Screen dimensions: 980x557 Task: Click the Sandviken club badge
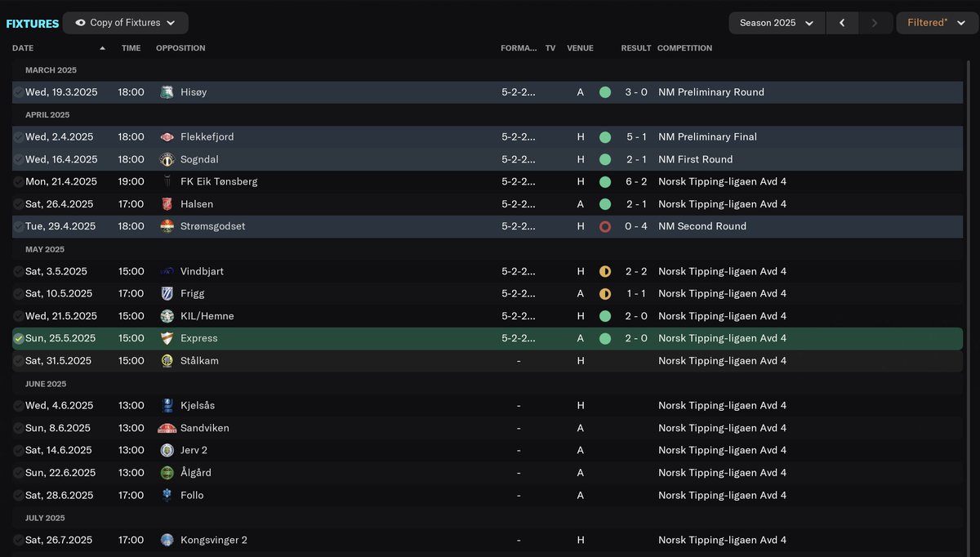point(167,428)
